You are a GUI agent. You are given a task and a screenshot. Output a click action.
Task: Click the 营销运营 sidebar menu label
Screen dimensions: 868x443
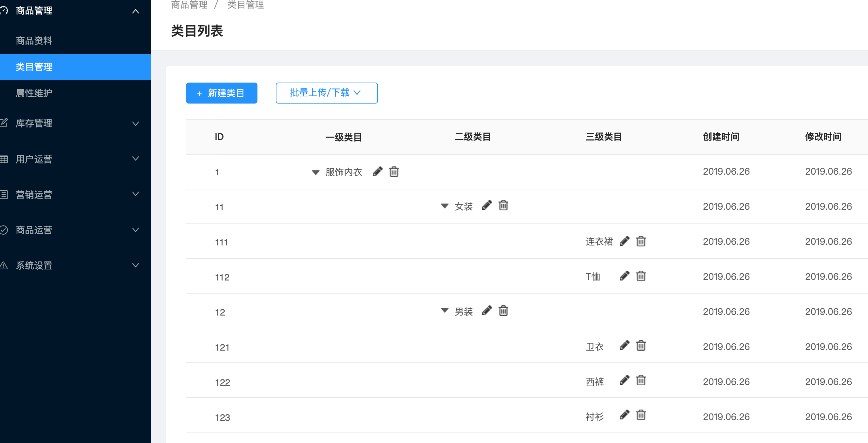point(34,195)
